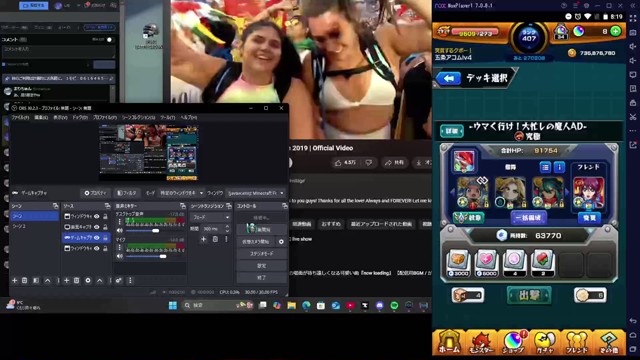
Task: Open Spotify from the Windows taskbar
Action: tap(394, 305)
